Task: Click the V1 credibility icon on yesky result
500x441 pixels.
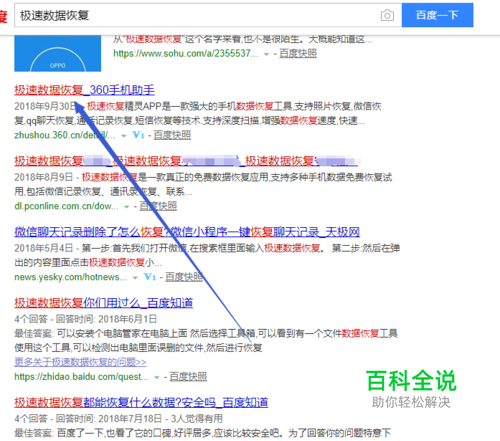Action: coord(150,277)
